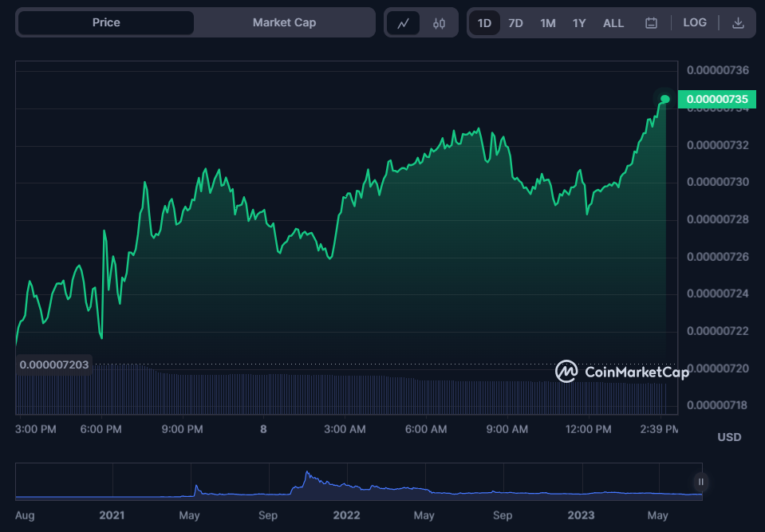Switch to the candlestick chart view
This screenshot has height=532, width=765.
439,23
